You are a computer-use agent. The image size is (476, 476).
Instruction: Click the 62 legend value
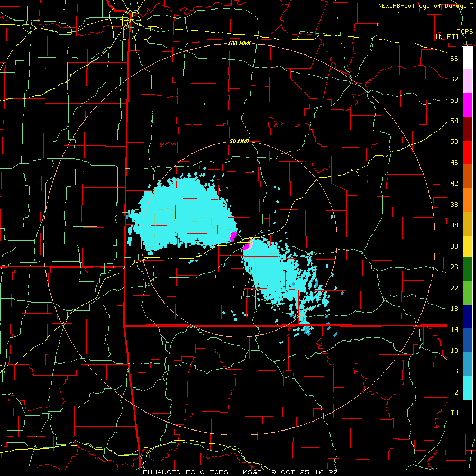(x=454, y=79)
